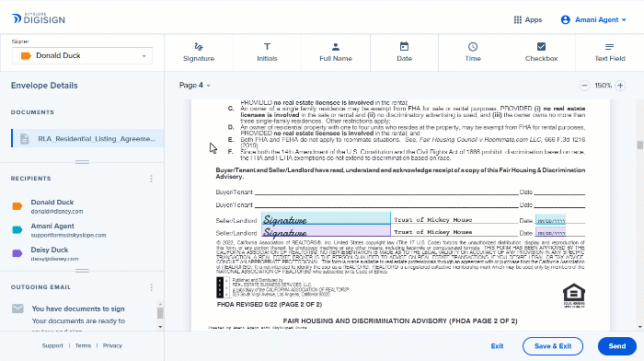
Task: Click donald@disney.com email address
Action: [57, 211]
